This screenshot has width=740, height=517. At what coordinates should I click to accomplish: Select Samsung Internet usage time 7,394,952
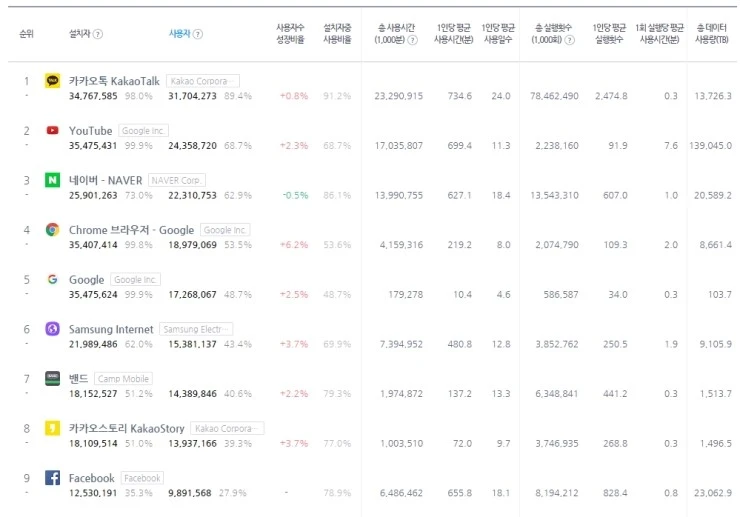401,344
